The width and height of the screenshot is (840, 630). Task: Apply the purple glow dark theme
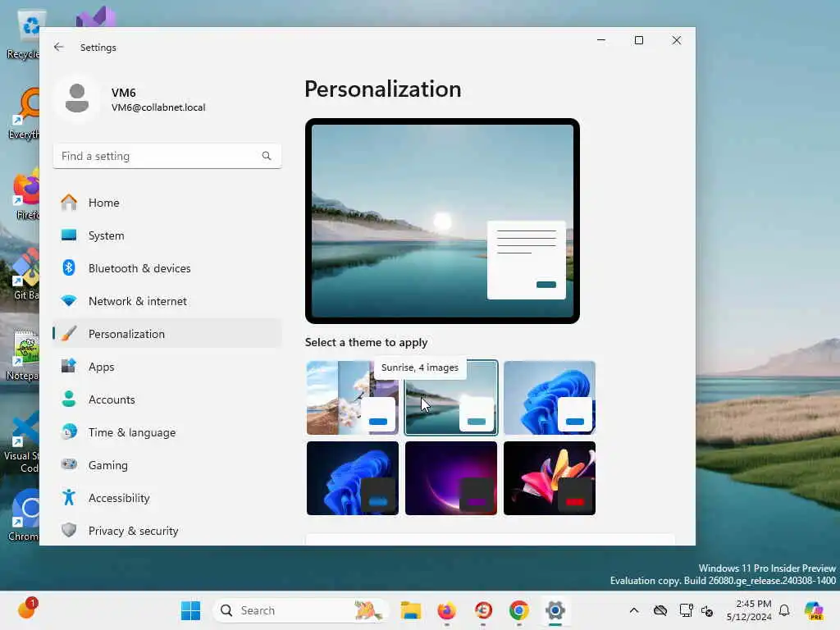point(451,478)
